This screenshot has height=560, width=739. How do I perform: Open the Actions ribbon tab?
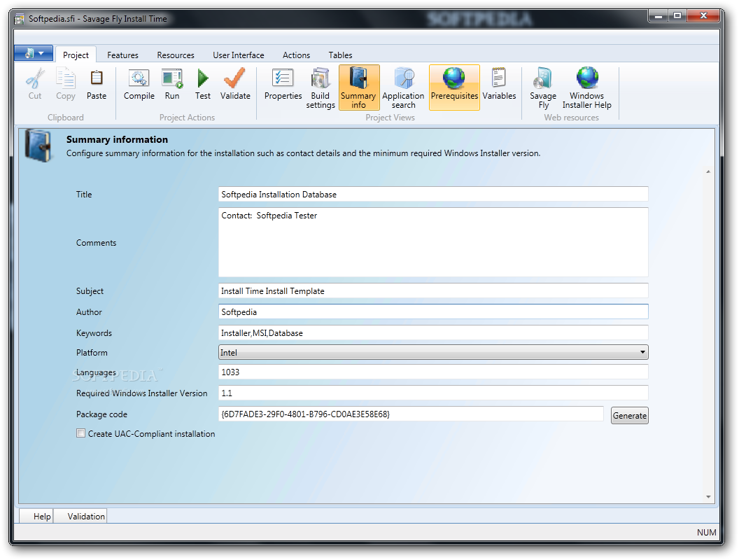click(x=297, y=55)
